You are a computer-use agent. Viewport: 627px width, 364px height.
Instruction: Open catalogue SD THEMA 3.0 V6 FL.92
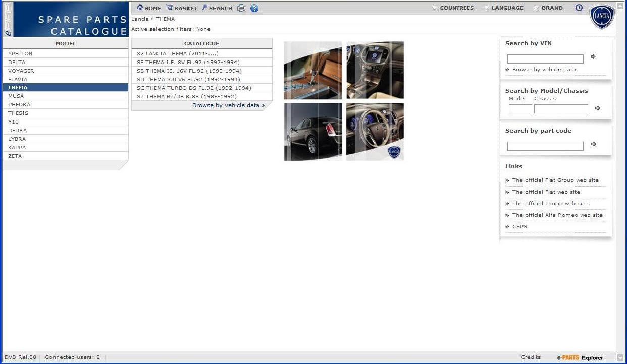(x=202, y=79)
